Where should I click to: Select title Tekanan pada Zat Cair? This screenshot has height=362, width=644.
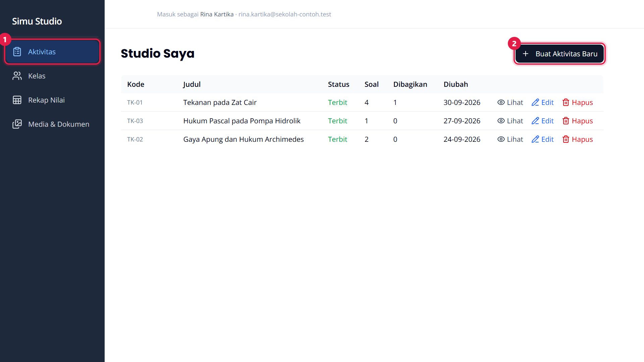tap(220, 102)
